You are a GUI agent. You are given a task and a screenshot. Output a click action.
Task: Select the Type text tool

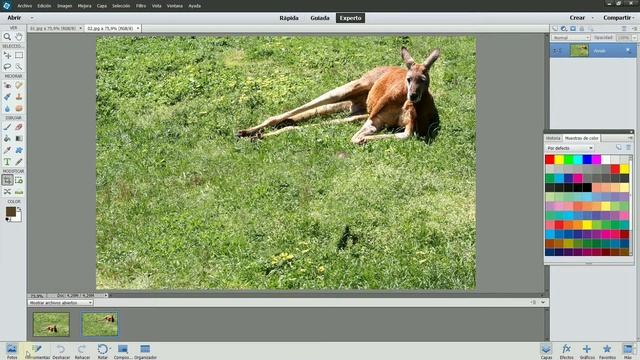7,162
